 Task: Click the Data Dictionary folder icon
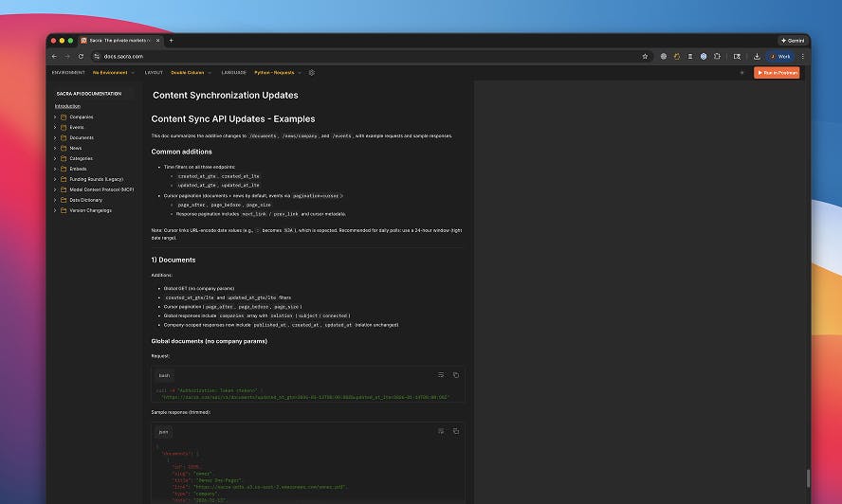[x=64, y=200]
